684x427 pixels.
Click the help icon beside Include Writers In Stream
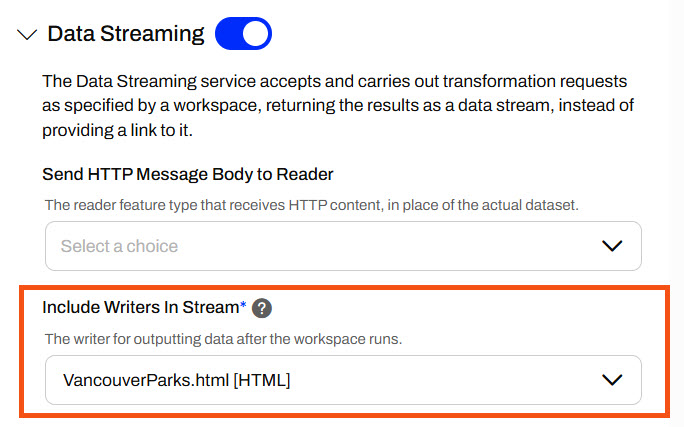click(x=262, y=308)
